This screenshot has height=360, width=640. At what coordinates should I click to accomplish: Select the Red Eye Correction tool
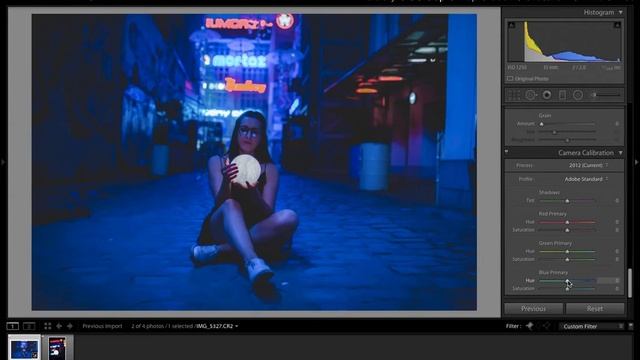pyautogui.click(x=547, y=95)
